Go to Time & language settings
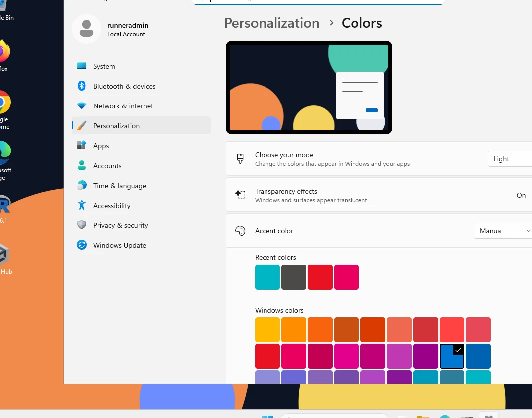The image size is (532, 418). pos(141,186)
